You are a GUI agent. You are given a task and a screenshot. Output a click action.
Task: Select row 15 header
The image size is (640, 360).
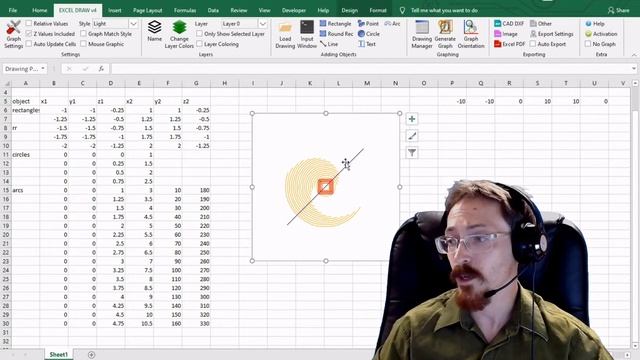click(6, 190)
